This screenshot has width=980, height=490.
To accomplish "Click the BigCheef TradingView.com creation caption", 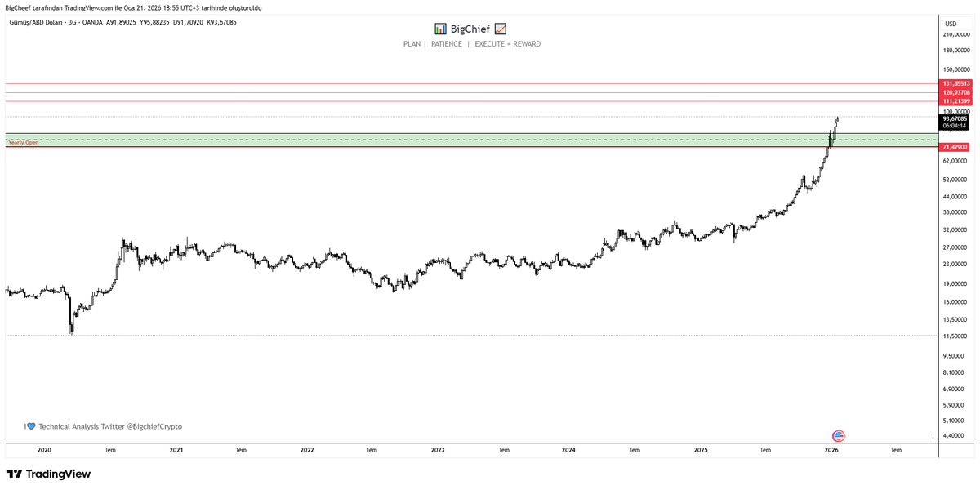I will click(x=134, y=7).
